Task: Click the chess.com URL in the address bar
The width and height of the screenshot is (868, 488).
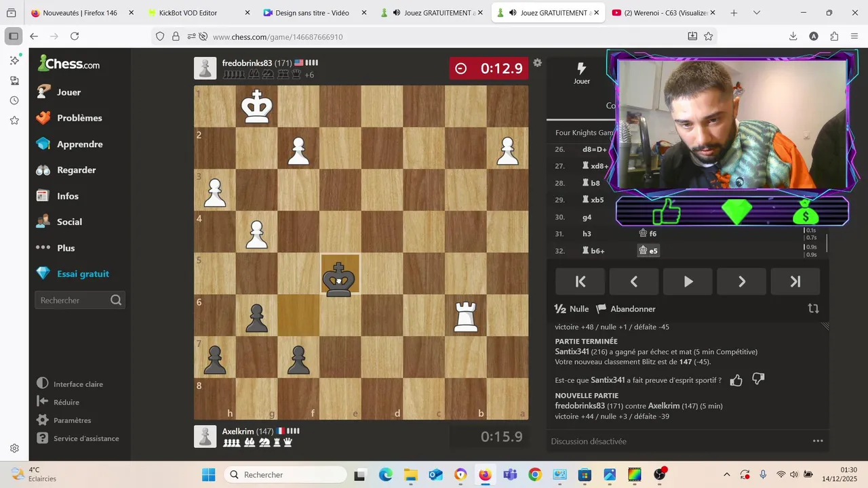Action: pos(277,37)
